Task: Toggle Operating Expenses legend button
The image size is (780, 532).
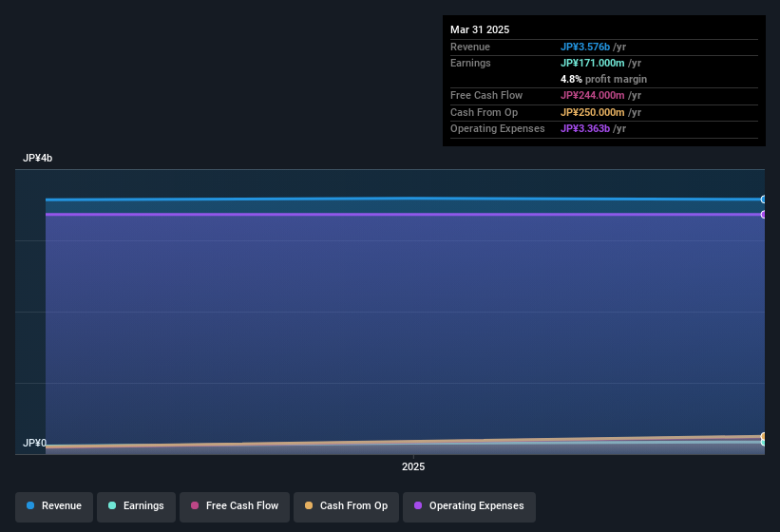Action: coord(469,506)
